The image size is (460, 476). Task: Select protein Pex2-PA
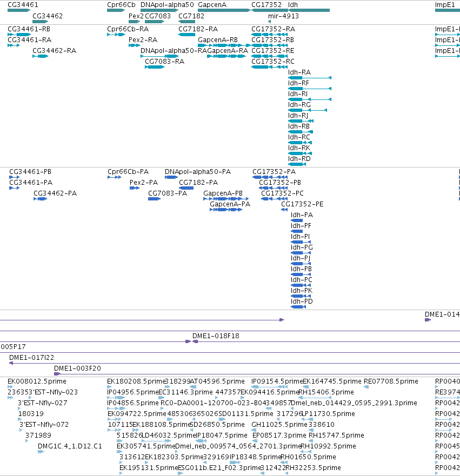coord(135,188)
